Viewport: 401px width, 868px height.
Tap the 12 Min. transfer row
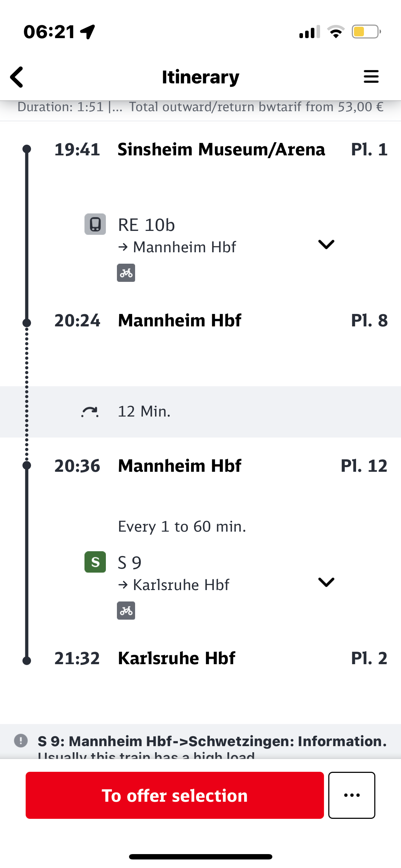coord(200,412)
